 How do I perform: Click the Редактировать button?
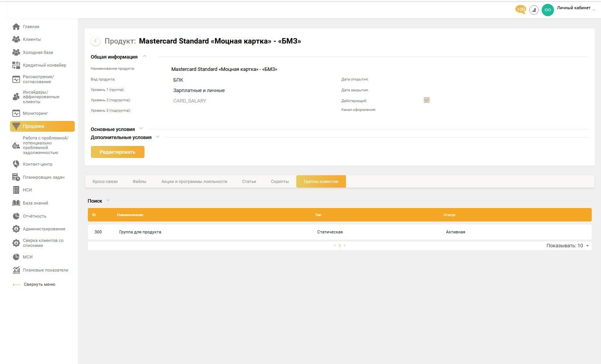click(118, 152)
